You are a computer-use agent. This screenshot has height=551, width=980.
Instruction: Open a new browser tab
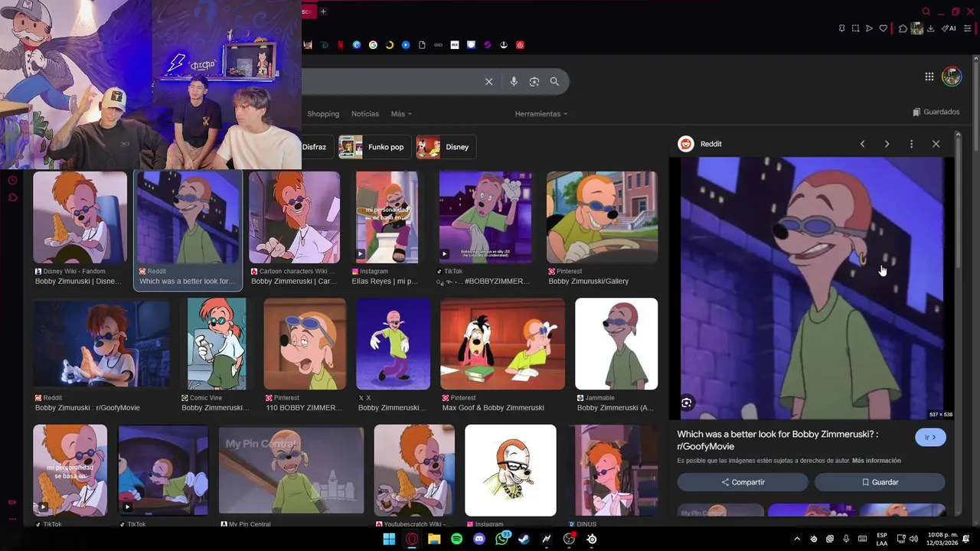(x=323, y=11)
